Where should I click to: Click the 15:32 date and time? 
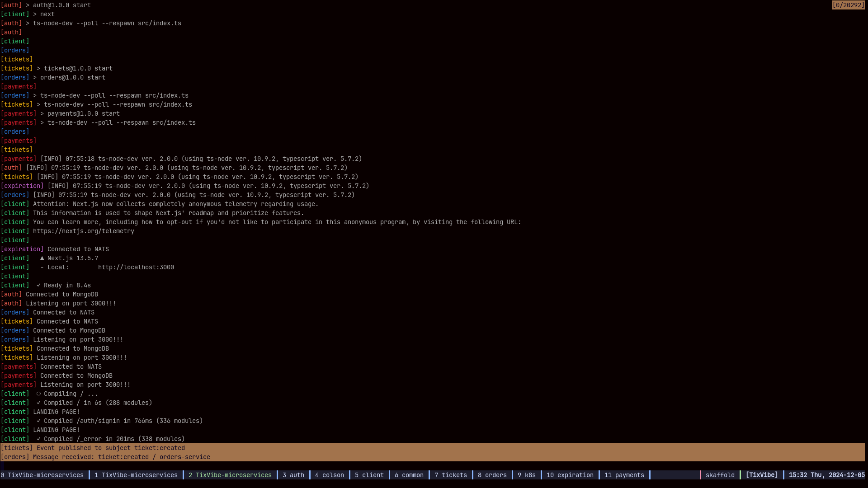(827, 475)
